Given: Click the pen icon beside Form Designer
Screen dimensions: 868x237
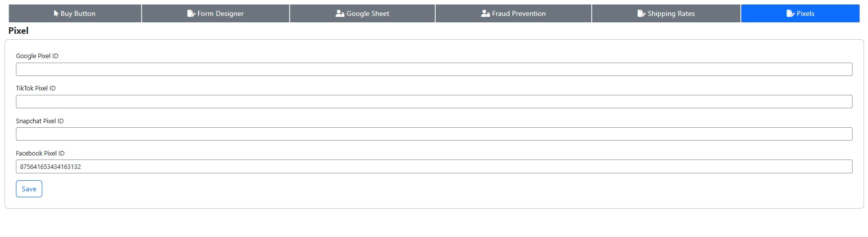Looking at the screenshot, I should pos(191,13).
